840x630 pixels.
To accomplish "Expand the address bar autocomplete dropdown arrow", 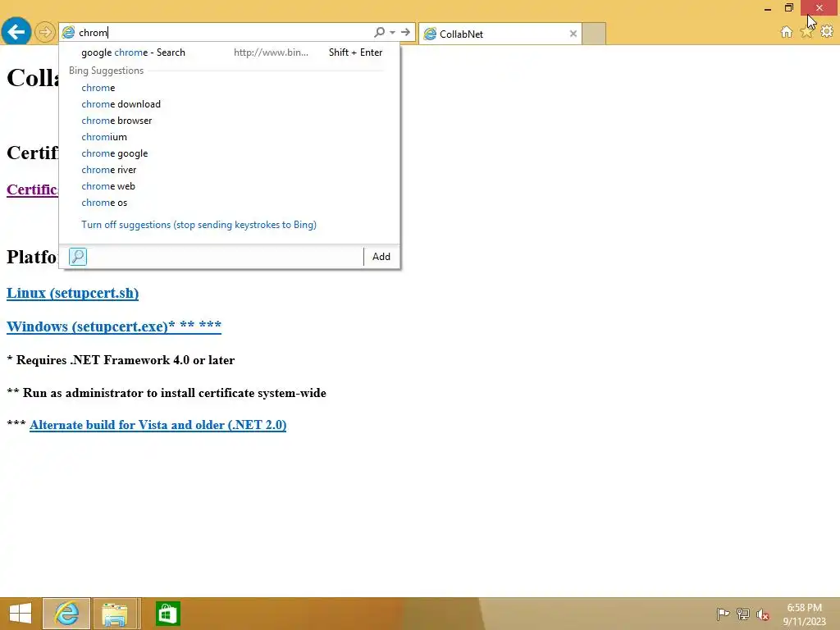I will (x=393, y=32).
